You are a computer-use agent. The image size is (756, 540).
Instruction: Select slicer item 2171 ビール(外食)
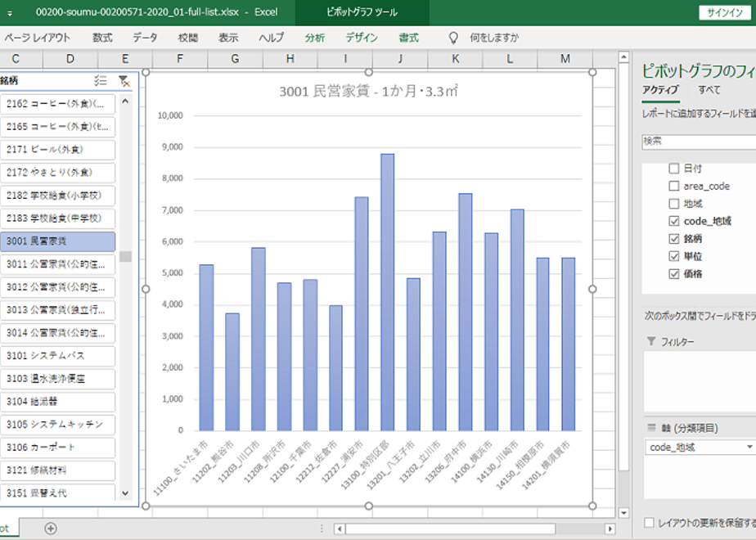coord(58,150)
